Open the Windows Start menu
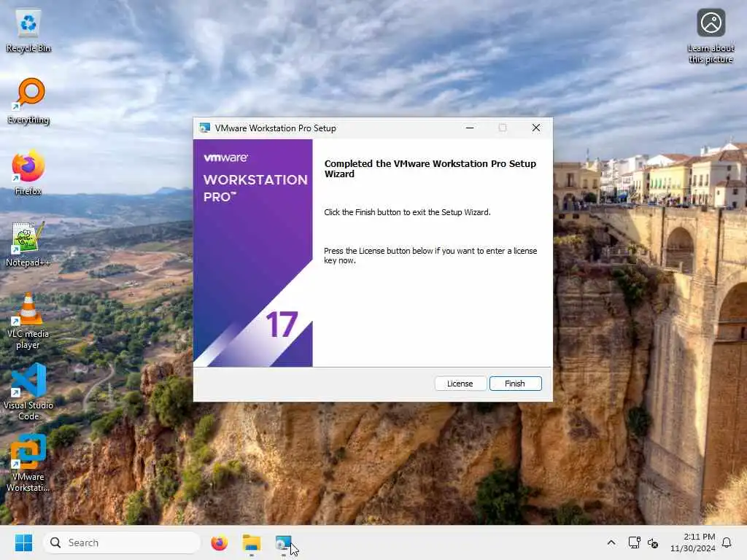 coord(23,542)
